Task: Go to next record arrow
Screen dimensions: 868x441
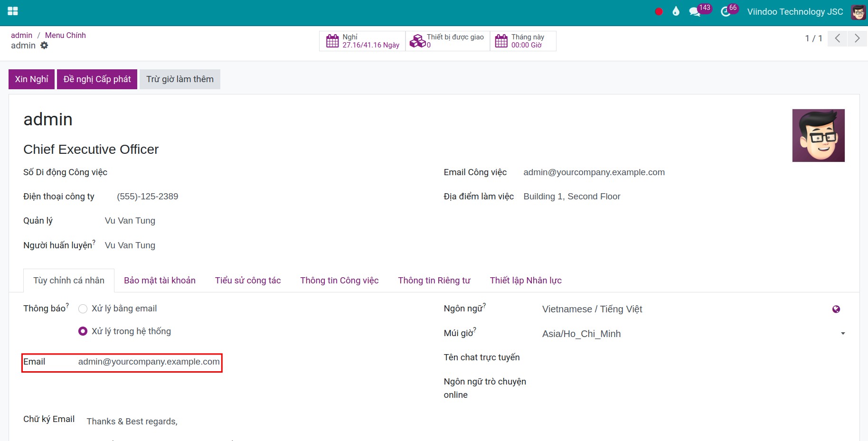Action: coord(857,38)
